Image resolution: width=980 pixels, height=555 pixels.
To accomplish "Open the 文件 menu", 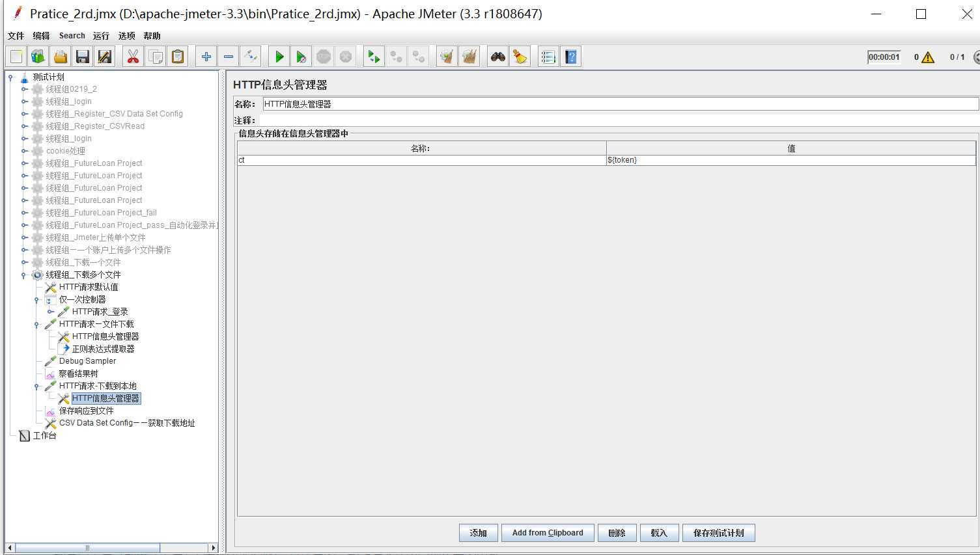I will point(16,36).
